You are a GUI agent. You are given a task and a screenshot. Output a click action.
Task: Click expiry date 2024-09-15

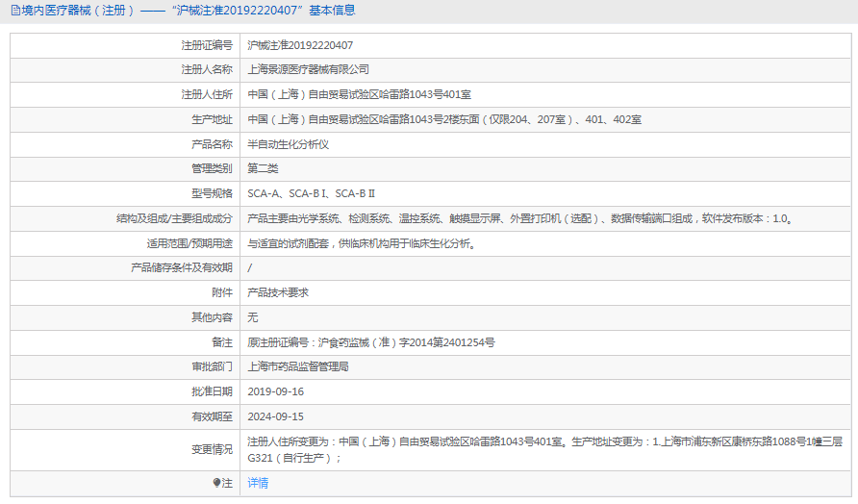click(275, 416)
